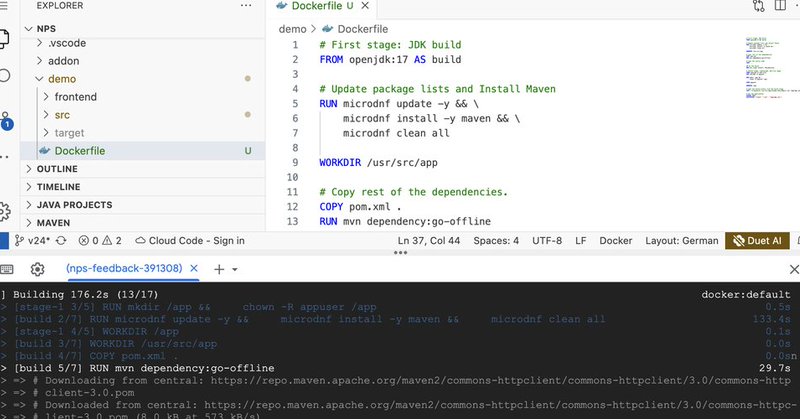Change language mode Docker
The height and width of the screenshot is (419, 800).
pos(615,240)
